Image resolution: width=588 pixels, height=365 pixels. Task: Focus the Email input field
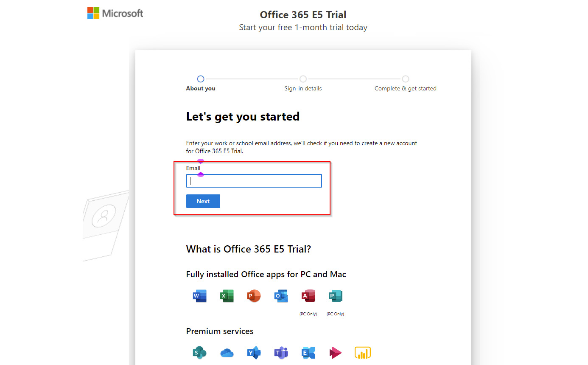254,181
